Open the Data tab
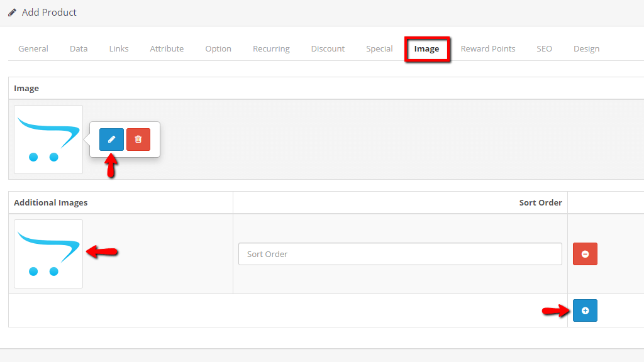This screenshot has height=362, width=644. [78, 48]
